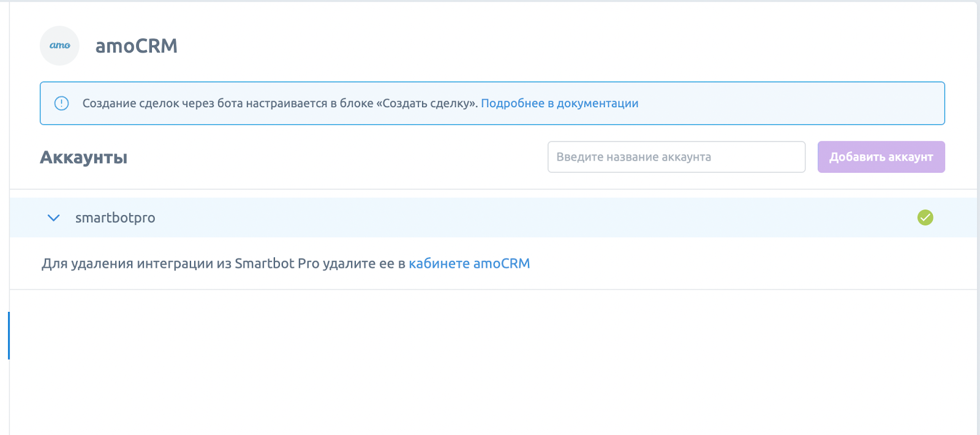980x435 pixels.
Task: Click the "Добавить аккаунт" button
Action: coord(881,157)
